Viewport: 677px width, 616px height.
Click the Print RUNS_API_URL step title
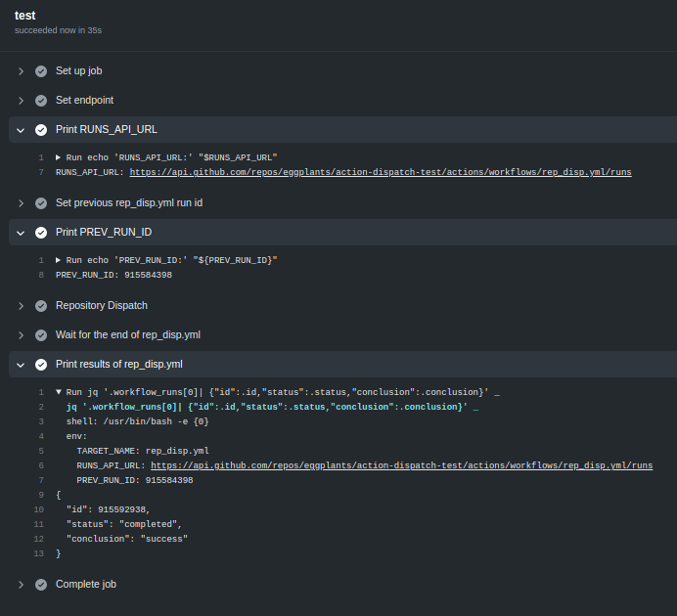(x=107, y=129)
